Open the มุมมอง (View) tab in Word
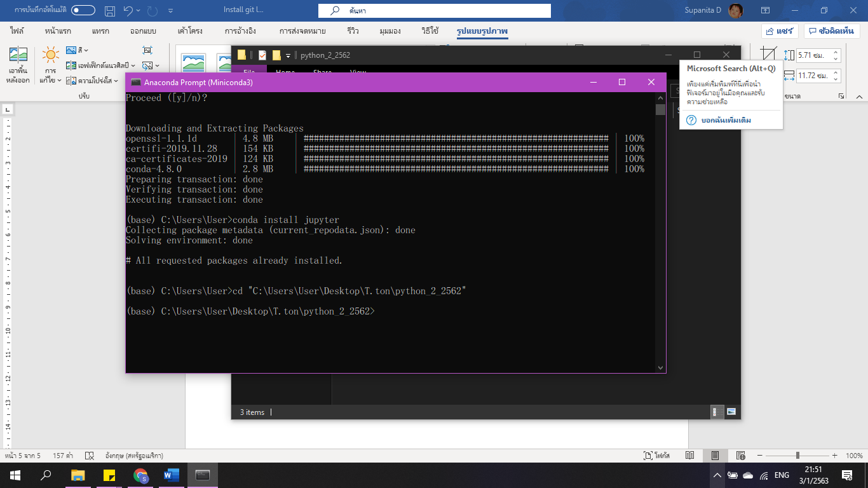The width and height of the screenshot is (868, 488). (390, 31)
